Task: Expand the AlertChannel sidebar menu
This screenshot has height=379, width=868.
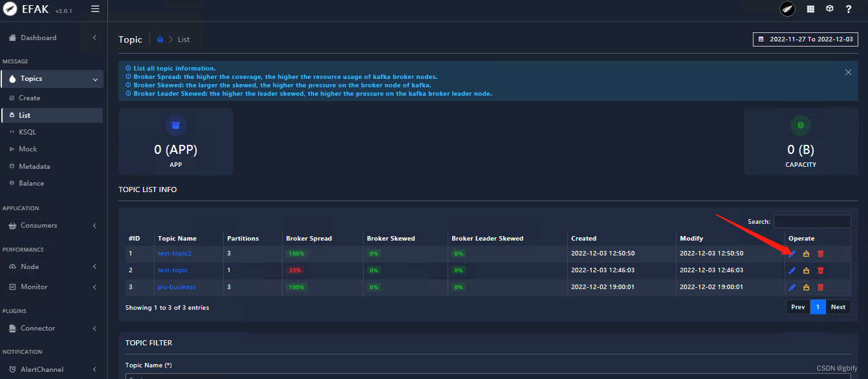Action: (x=52, y=369)
